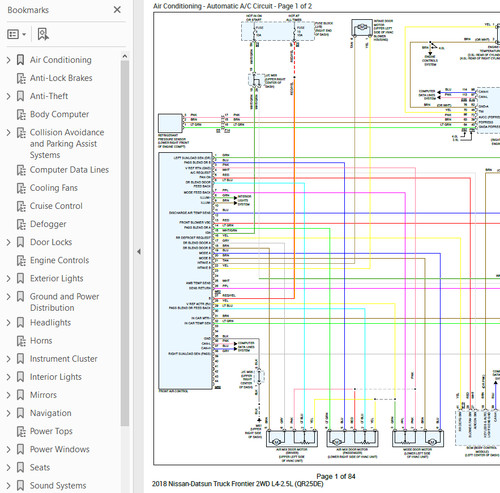Click the Computer Data Lines bookmark icon

click(21, 170)
